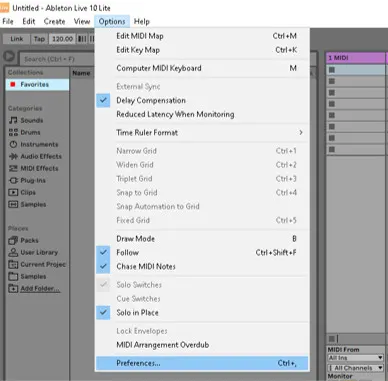
Task: Choose Edit MIDI Map
Action: (202, 36)
